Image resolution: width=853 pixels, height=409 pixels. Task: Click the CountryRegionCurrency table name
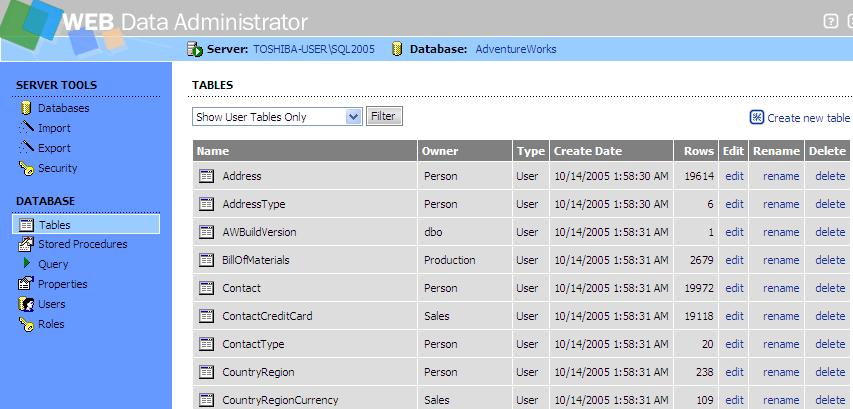280,400
